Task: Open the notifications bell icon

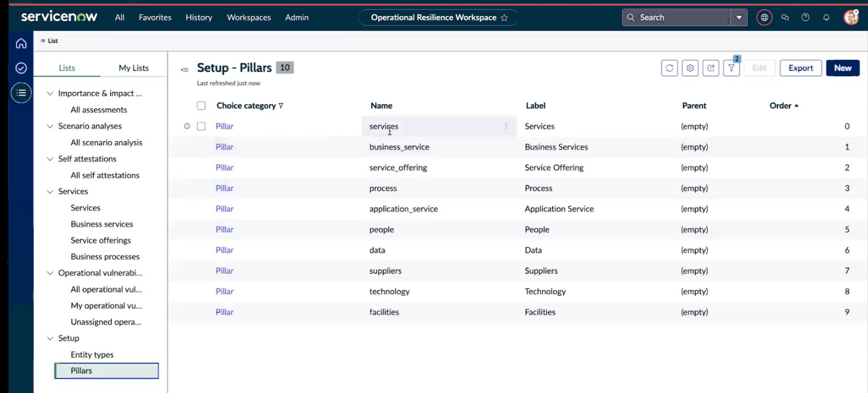Action: point(826,18)
